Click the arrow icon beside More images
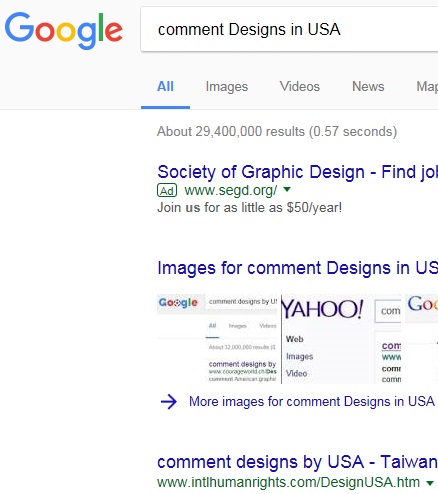 coord(169,402)
